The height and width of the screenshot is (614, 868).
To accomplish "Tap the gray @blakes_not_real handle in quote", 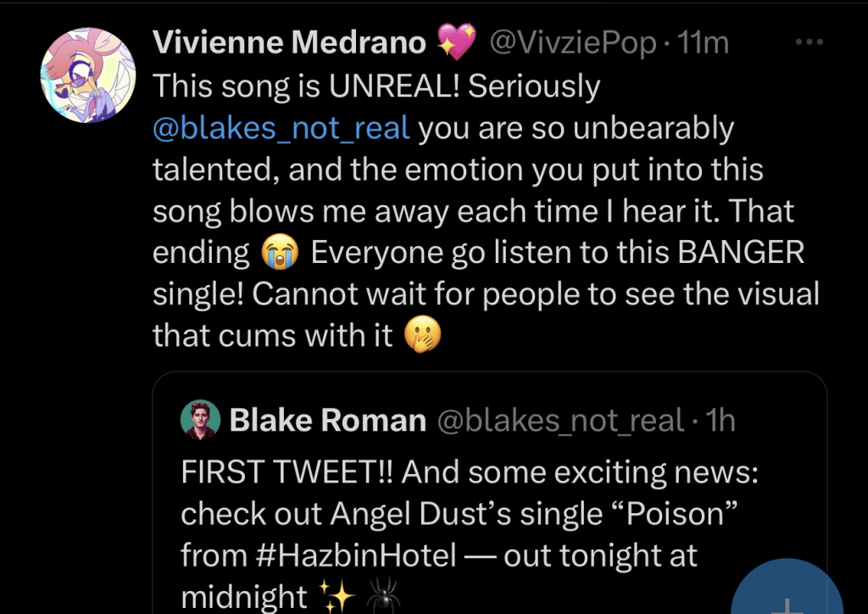I will click(x=559, y=420).
